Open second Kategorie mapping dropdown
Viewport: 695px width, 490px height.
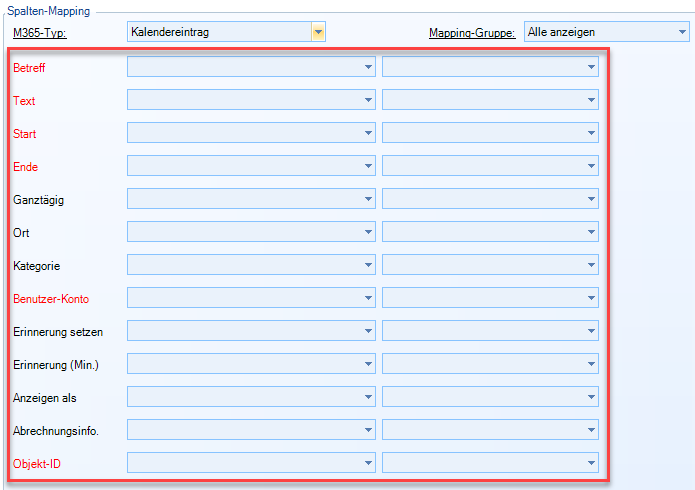[x=490, y=265]
